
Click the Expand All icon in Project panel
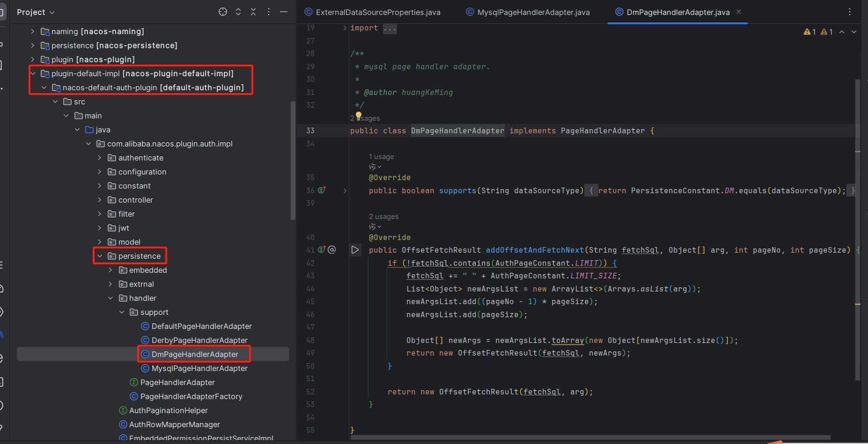pyautogui.click(x=238, y=12)
